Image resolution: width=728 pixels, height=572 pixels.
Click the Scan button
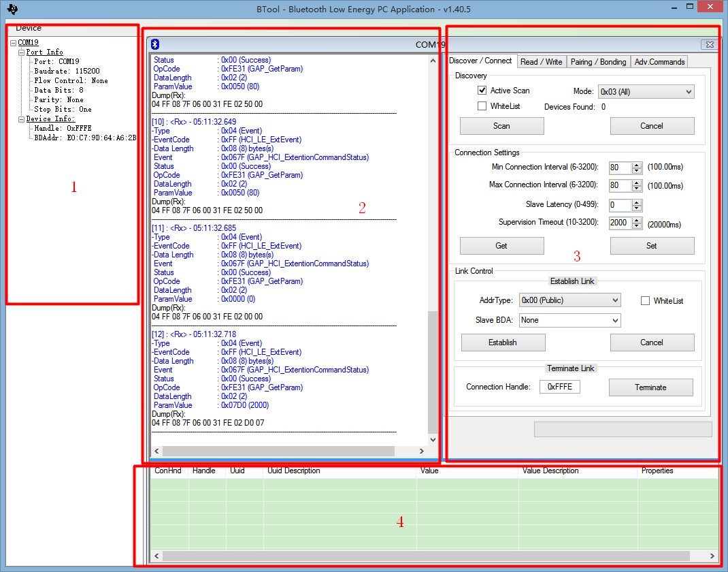502,126
